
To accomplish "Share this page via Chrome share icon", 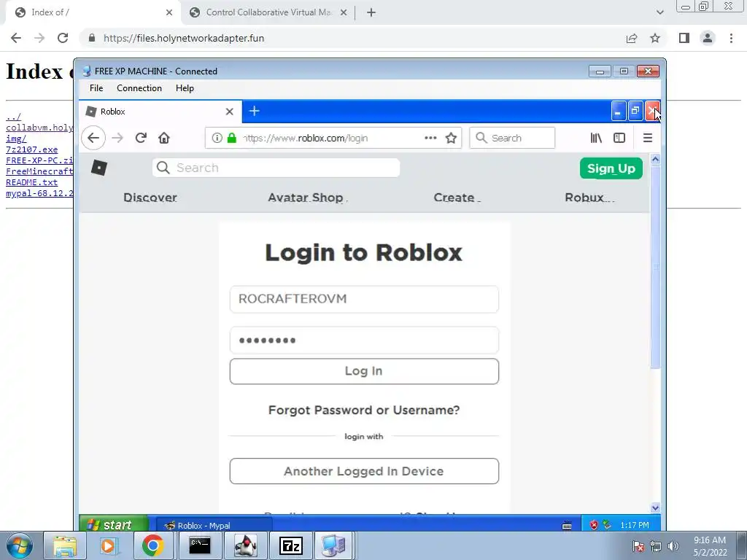I will click(x=632, y=38).
